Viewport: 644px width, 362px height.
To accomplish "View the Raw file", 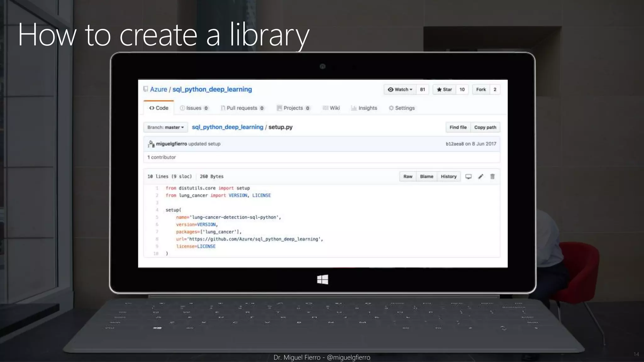I will coord(408,176).
